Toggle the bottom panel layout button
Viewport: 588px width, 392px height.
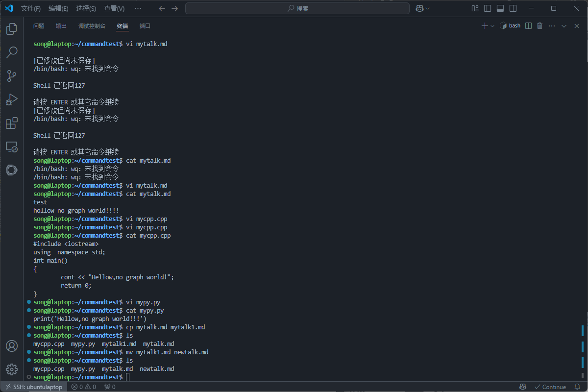point(500,8)
